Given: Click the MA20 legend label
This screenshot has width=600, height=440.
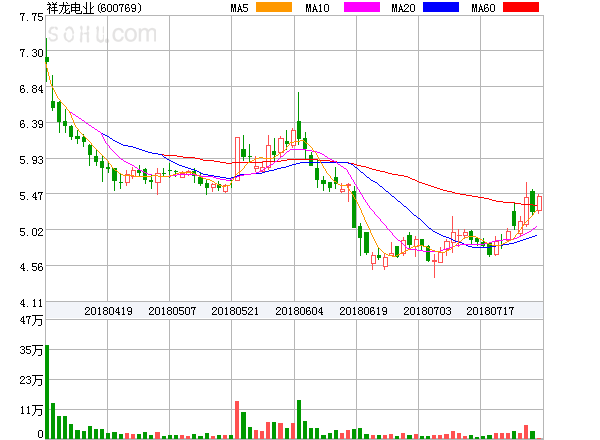Looking at the screenshot, I should [403, 8].
